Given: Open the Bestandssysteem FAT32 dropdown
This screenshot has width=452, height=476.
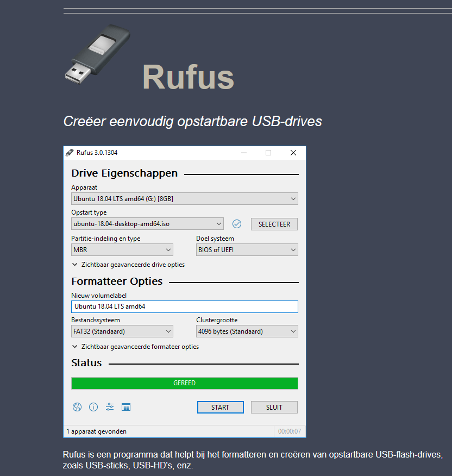Looking at the screenshot, I should pyautogui.click(x=122, y=331).
